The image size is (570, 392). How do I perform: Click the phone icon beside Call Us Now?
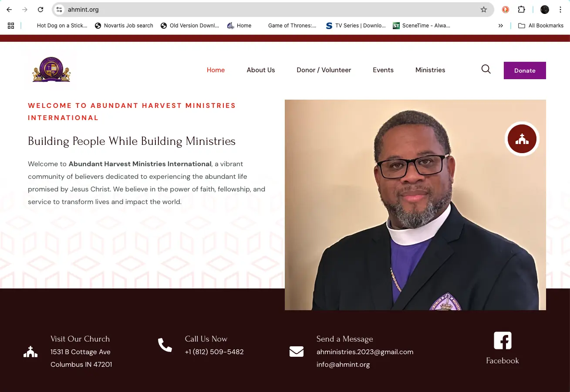pyautogui.click(x=165, y=345)
